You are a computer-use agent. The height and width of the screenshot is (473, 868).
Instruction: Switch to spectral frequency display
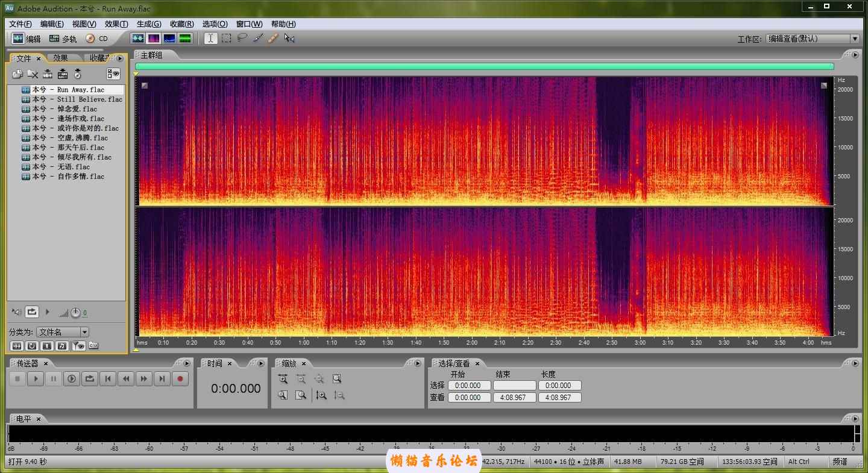(154, 38)
